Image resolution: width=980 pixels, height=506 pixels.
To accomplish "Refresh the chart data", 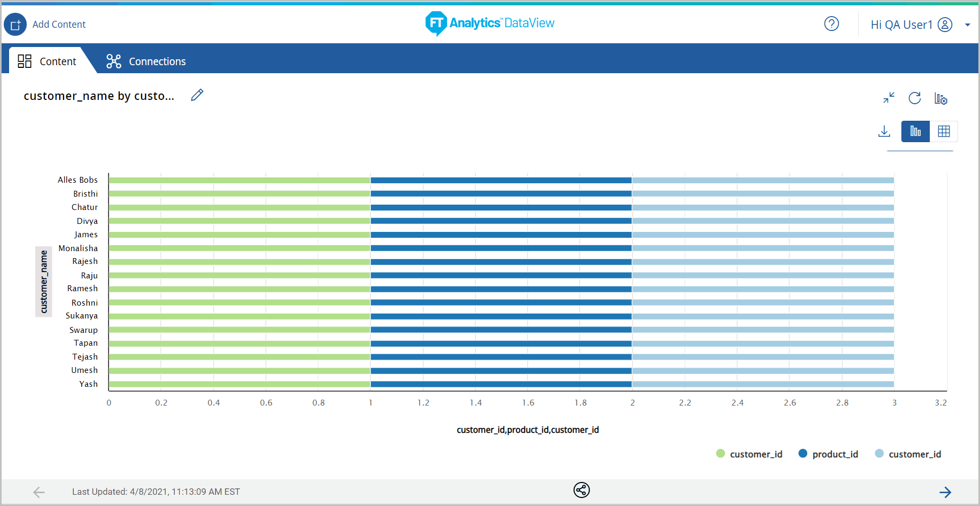I will (x=915, y=98).
